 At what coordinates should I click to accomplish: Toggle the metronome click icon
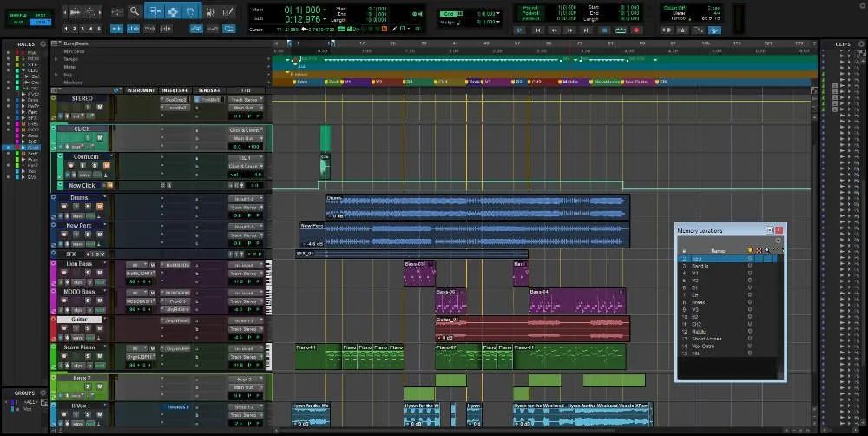pos(683,30)
